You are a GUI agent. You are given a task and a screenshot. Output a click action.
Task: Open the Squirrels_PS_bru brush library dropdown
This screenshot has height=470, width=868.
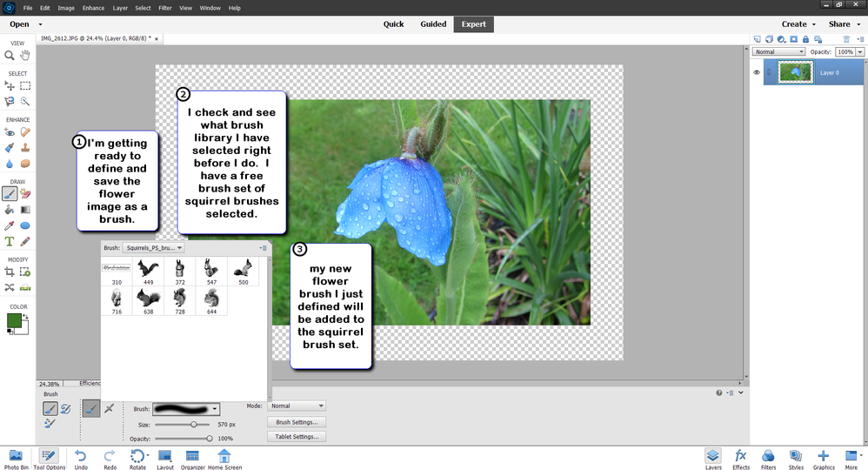pyautogui.click(x=153, y=248)
